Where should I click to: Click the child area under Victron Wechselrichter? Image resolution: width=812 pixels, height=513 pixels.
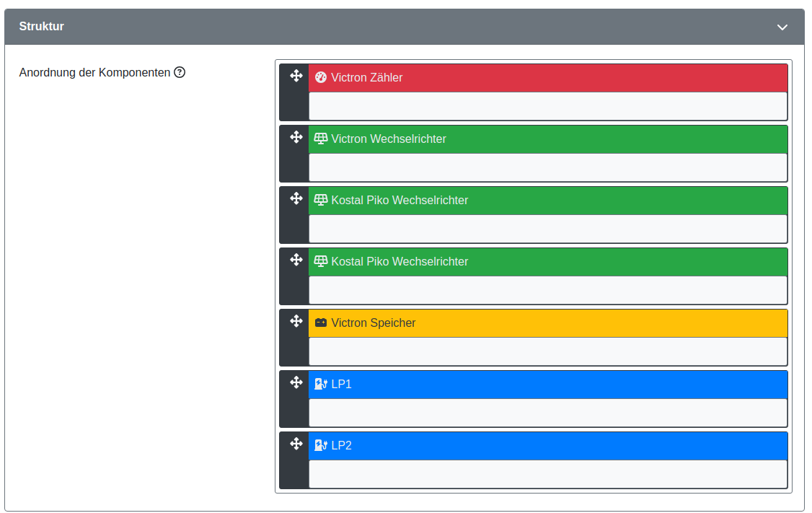click(548, 167)
